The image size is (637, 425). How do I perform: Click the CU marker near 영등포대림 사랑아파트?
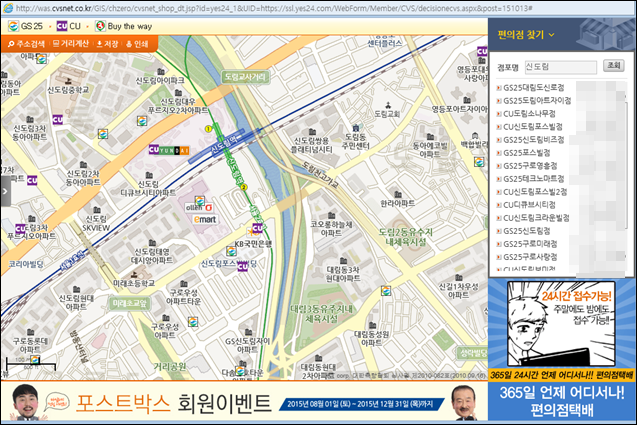click(x=482, y=52)
